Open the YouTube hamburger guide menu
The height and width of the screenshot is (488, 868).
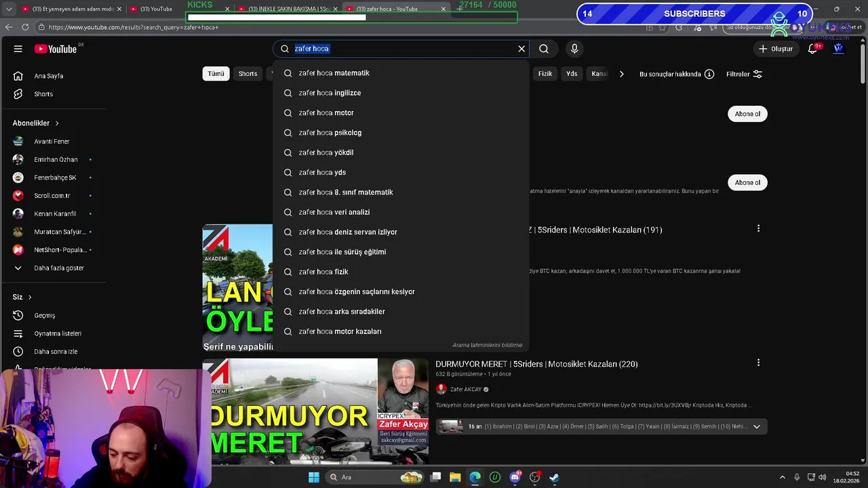[18, 49]
